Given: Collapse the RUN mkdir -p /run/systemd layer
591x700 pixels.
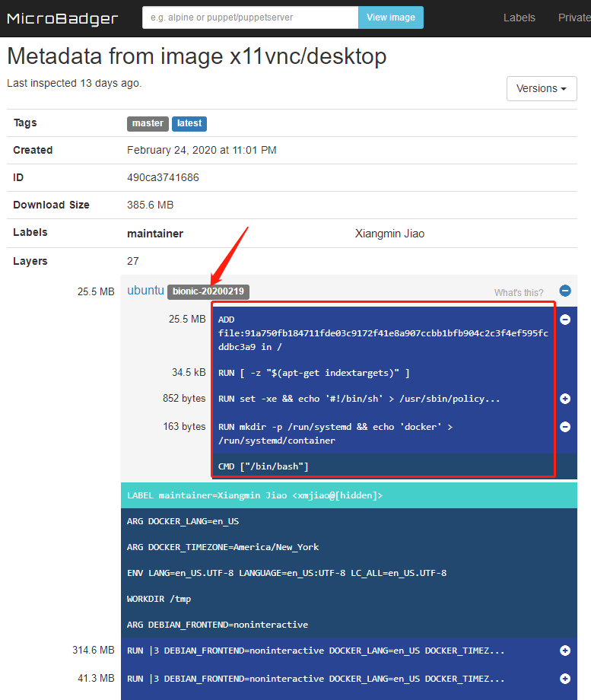Looking at the screenshot, I should [x=565, y=427].
